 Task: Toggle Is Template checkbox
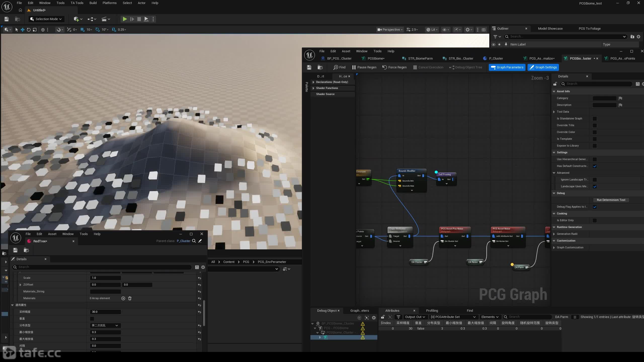(x=595, y=139)
